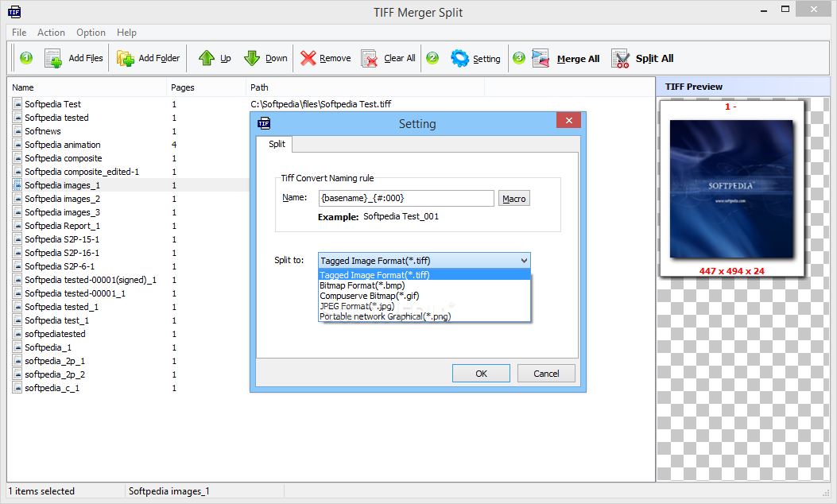
Task: Click the Merge All toolbar icon
Action: (x=541, y=58)
